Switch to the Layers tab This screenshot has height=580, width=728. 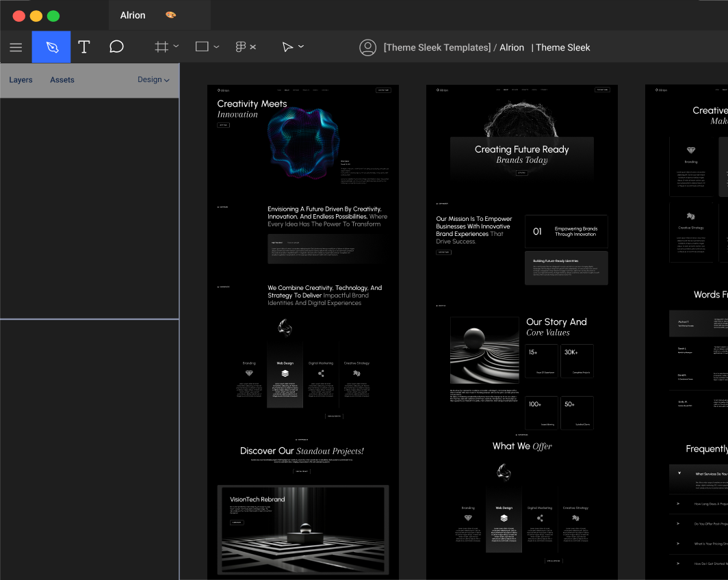click(x=21, y=80)
